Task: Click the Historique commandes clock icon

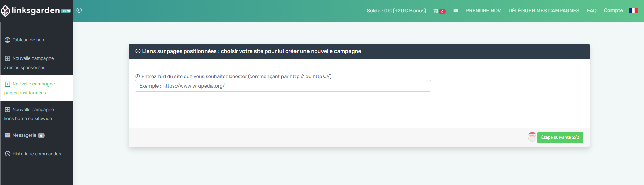Action: [8, 154]
